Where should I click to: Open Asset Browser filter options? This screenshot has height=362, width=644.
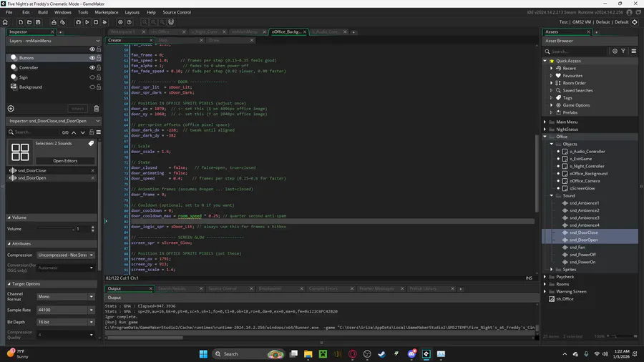tap(623, 51)
